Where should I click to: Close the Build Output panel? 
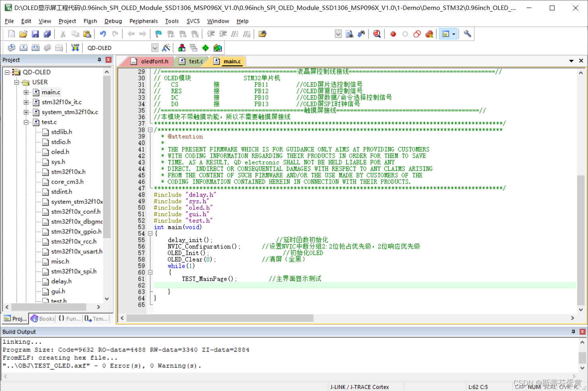click(x=582, y=332)
